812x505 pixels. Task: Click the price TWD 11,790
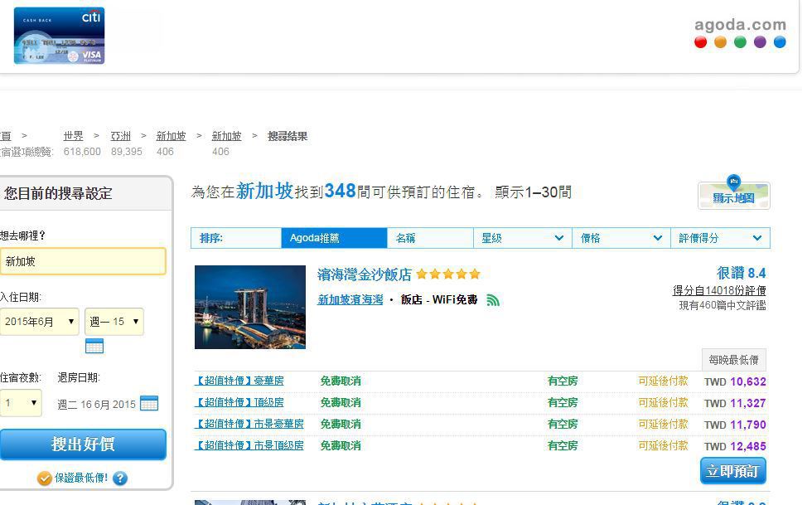(x=735, y=425)
